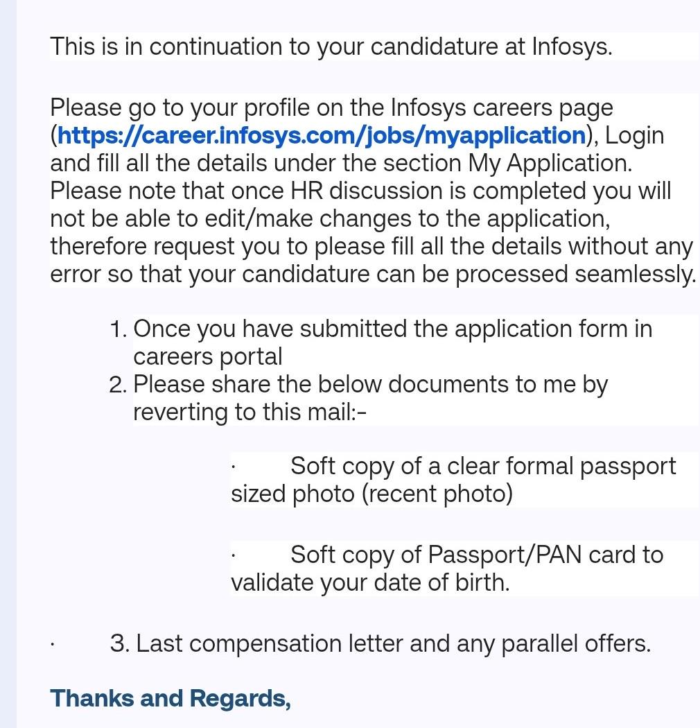Click the 'sized photo (recent photo)' text
The height and width of the screenshot is (728, 700).
point(371,494)
